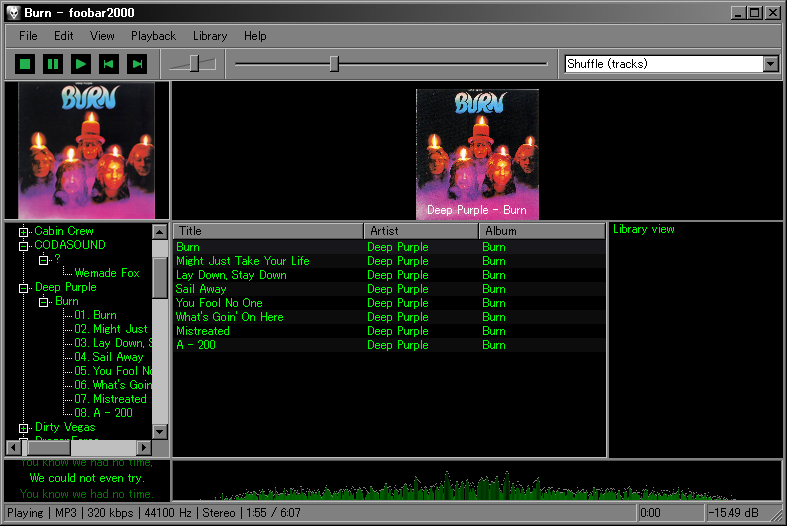787x526 pixels.
Task: Expand the Cabin Crew tree node
Action: [23, 232]
